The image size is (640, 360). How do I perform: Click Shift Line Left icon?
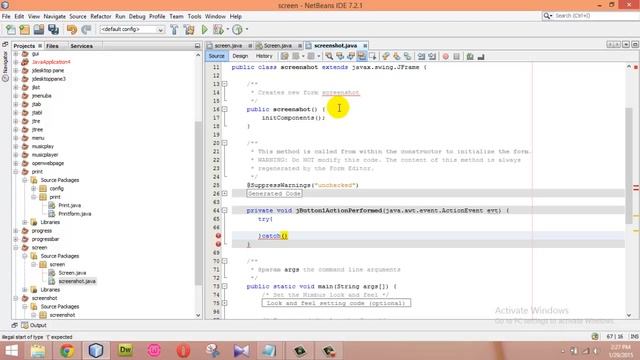click(x=421, y=56)
